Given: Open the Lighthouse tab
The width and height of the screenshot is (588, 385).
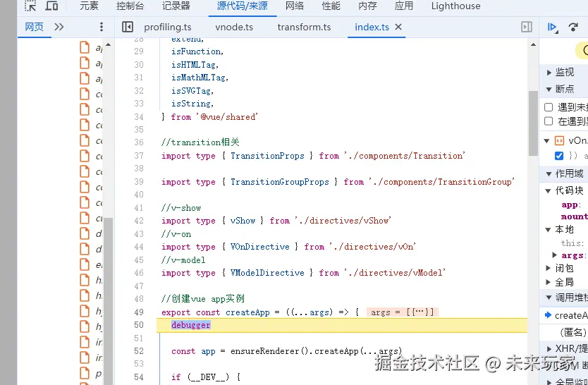Looking at the screenshot, I should pos(455,6).
